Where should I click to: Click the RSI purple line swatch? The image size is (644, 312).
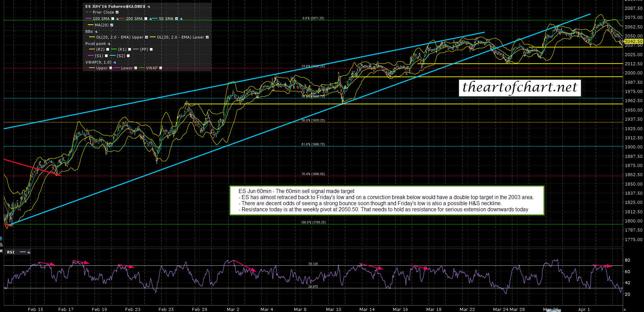tap(23, 252)
